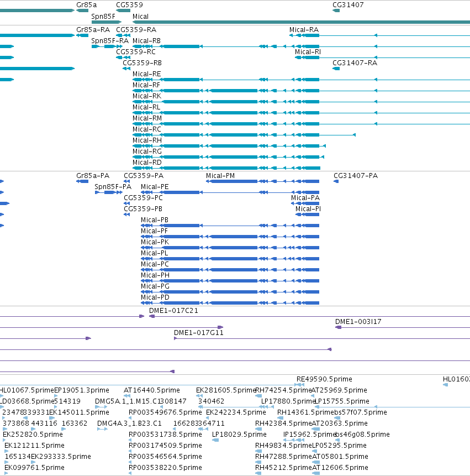
Task: Select the Mical-PH protein label
Action: [155, 275]
